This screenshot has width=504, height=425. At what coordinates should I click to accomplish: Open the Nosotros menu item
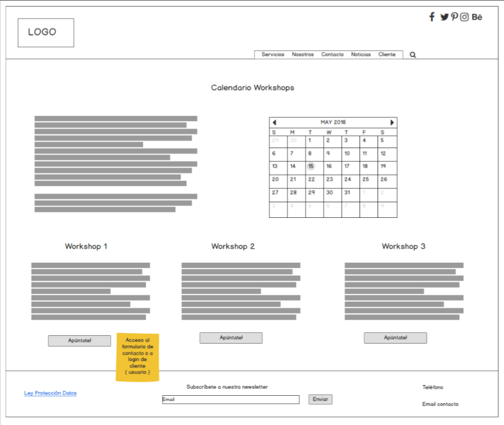[303, 54]
